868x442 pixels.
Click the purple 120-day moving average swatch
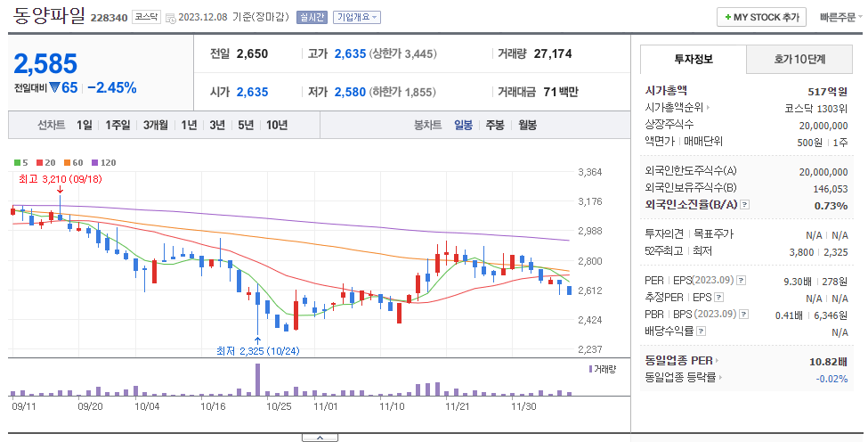pyautogui.click(x=94, y=163)
